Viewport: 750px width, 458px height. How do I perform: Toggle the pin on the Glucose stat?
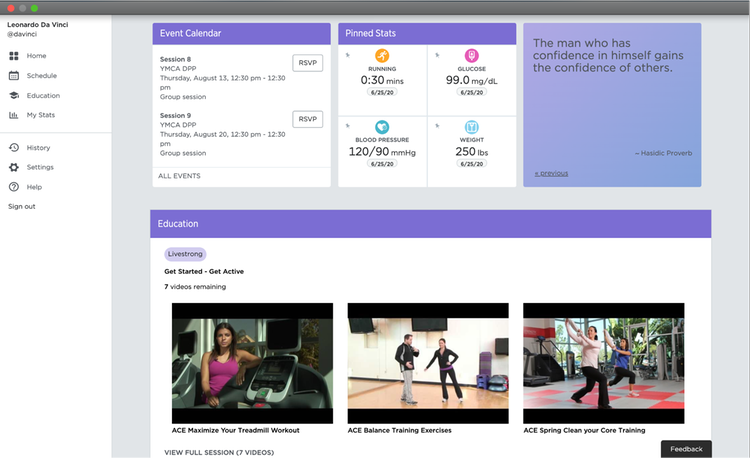pos(436,55)
